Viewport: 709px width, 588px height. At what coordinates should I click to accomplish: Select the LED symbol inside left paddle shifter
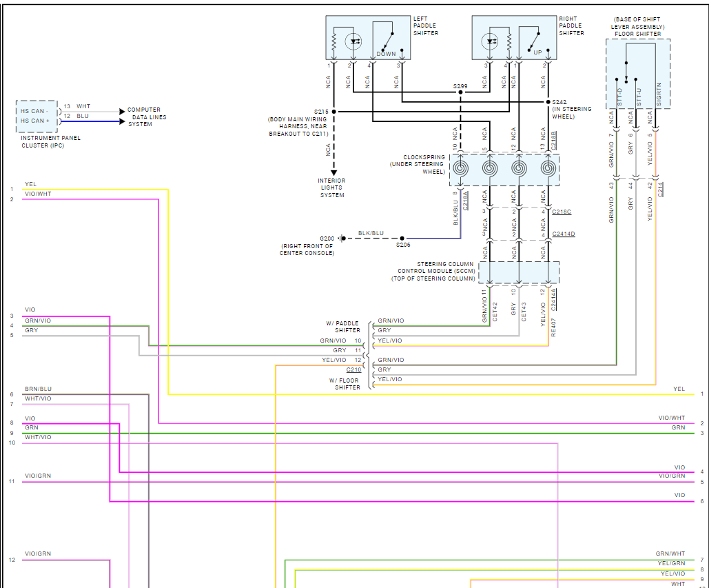click(356, 41)
